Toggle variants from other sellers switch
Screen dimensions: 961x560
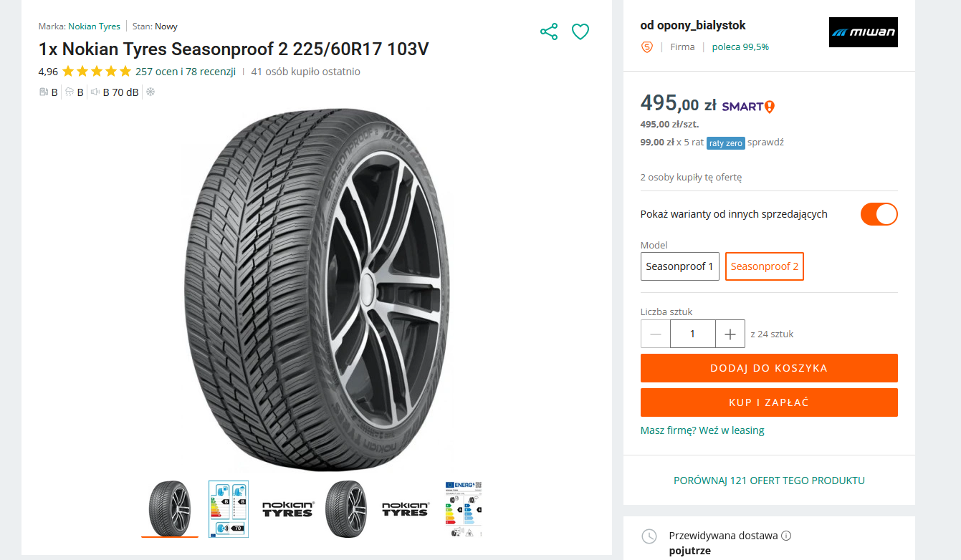[879, 214]
